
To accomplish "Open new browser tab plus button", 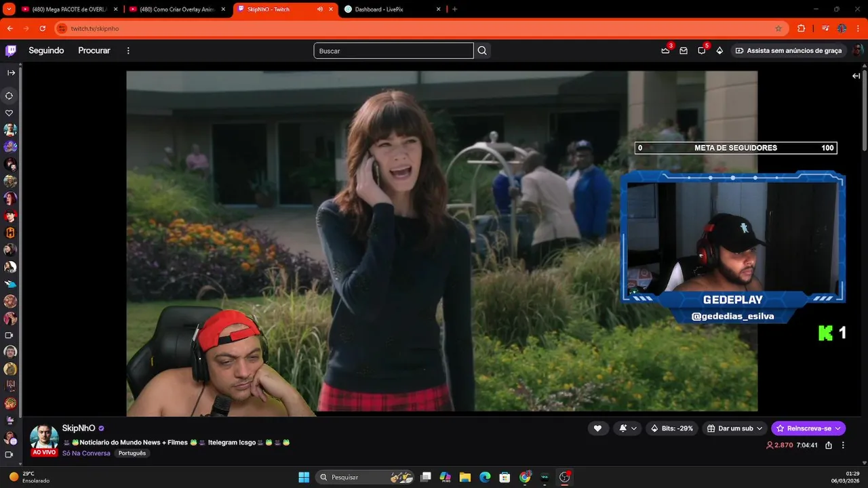I will pyautogui.click(x=454, y=9).
